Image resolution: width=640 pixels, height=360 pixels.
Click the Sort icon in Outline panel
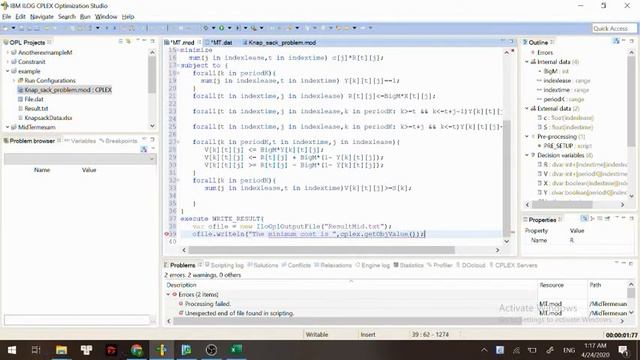616,41
